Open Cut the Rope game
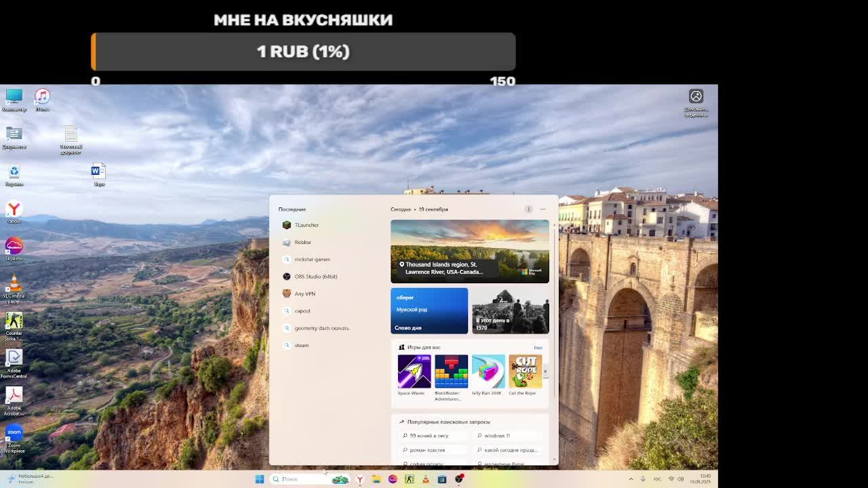 (525, 375)
